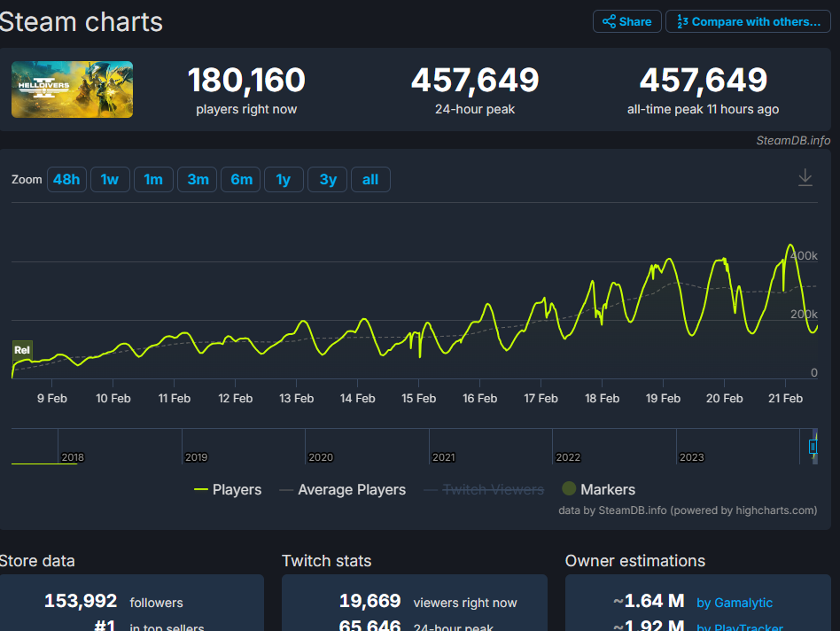This screenshot has width=840, height=631.
Task: Click the 9 Feb axis label
Action: click(52, 399)
